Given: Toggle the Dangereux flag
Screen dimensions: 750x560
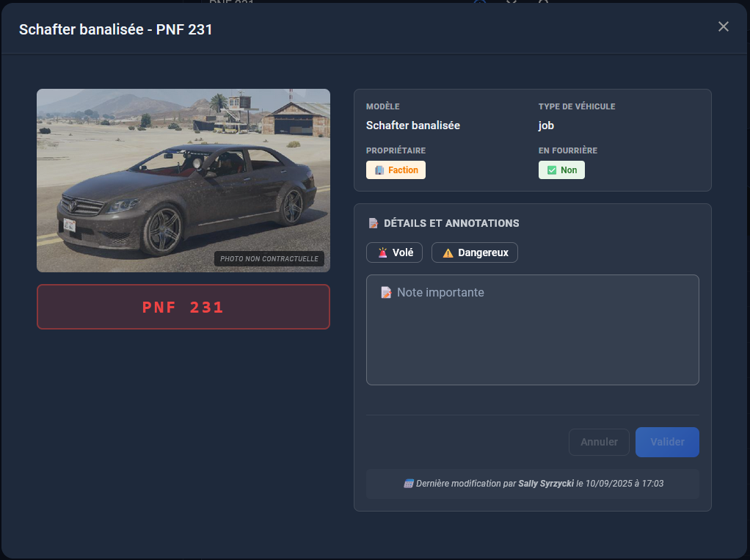Looking at the screenshot, I should (475, 252).
